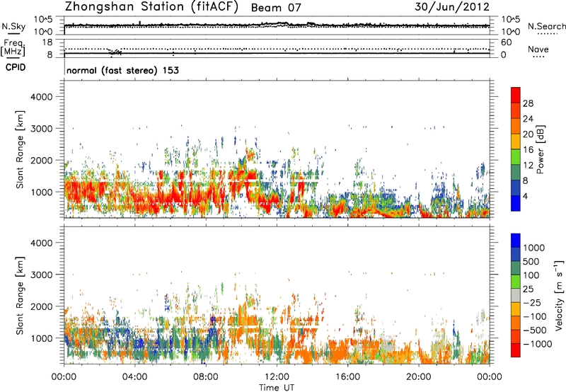Screen dimensions: 566x392
Task: Click the '2000' tick on the power panel
Action: [x=41, y=160]
